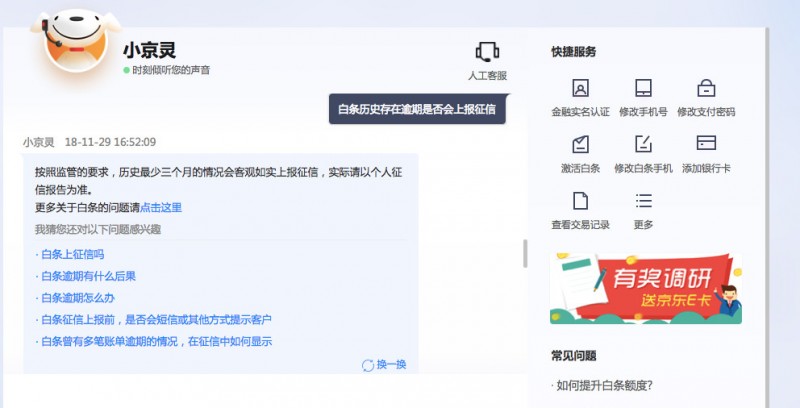Open question 白条上征信吗

(x=70, y=254)
